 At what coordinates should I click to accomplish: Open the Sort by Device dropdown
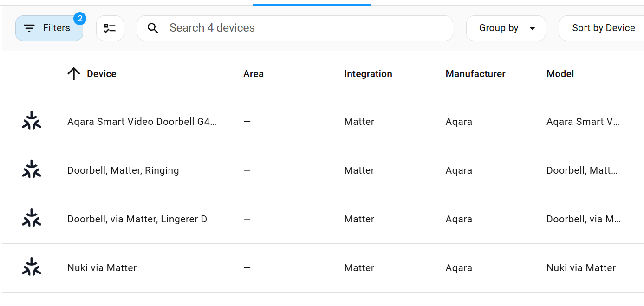[x=603, y=28]
